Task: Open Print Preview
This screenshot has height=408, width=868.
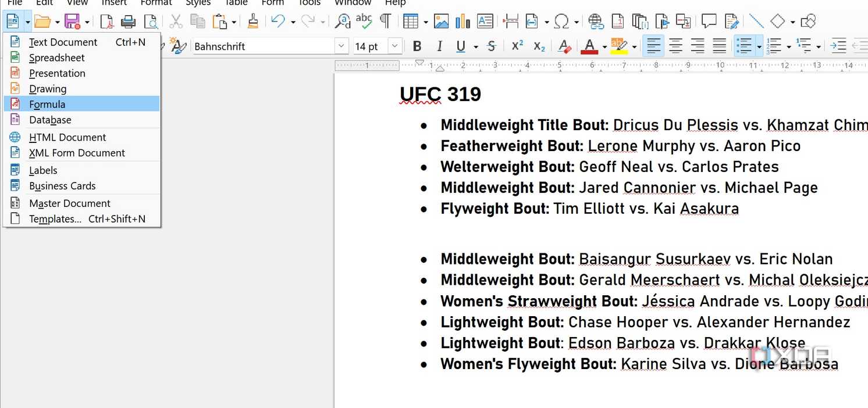Action: point(151,22)
